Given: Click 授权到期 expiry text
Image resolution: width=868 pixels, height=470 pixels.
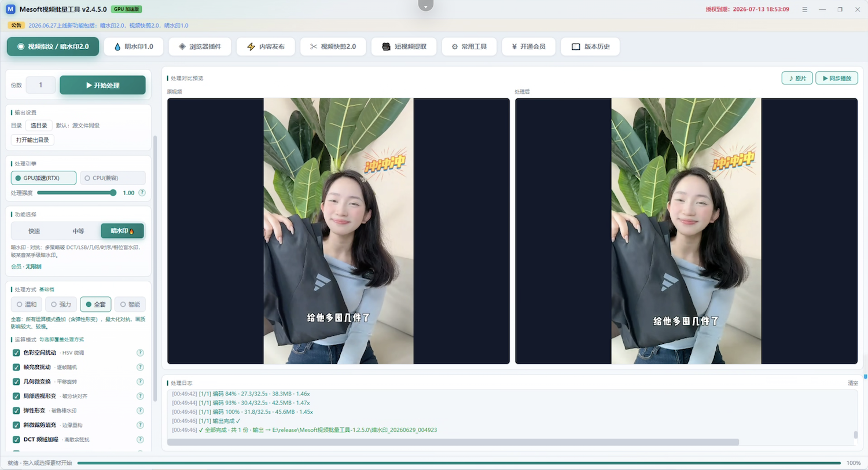Looking at the screenshot, I should [x=747, y=9].
